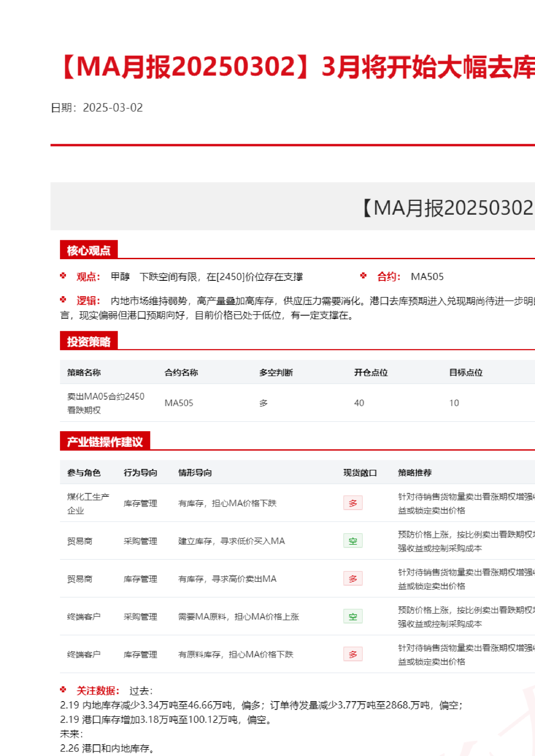Screen dimensions: 535x756
Task: Click 有库存，担心MA价格下跌 cell
Action: pyautogui.click(x=227, y=503)
